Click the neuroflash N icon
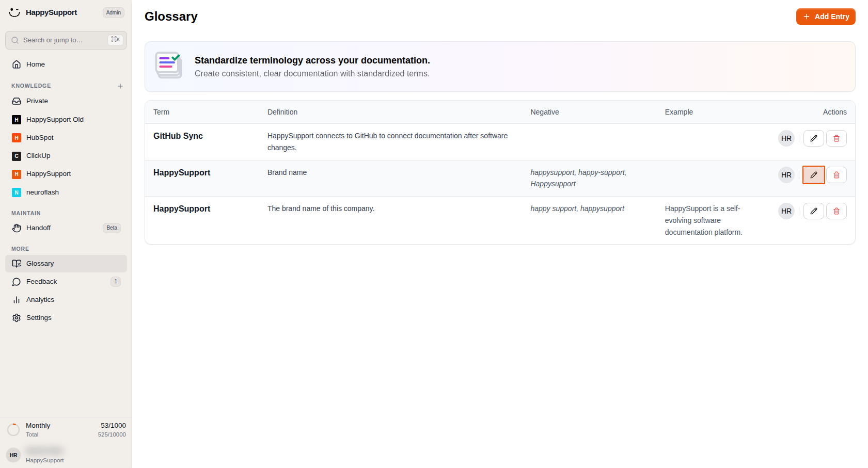Image resolution: width=868 pixels, height=468 pixels. coord(17,192)
